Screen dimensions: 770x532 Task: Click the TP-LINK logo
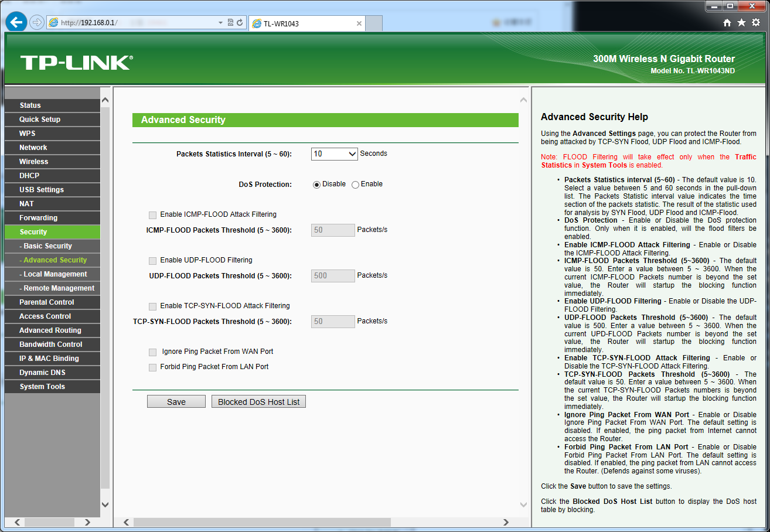(76, 63)
